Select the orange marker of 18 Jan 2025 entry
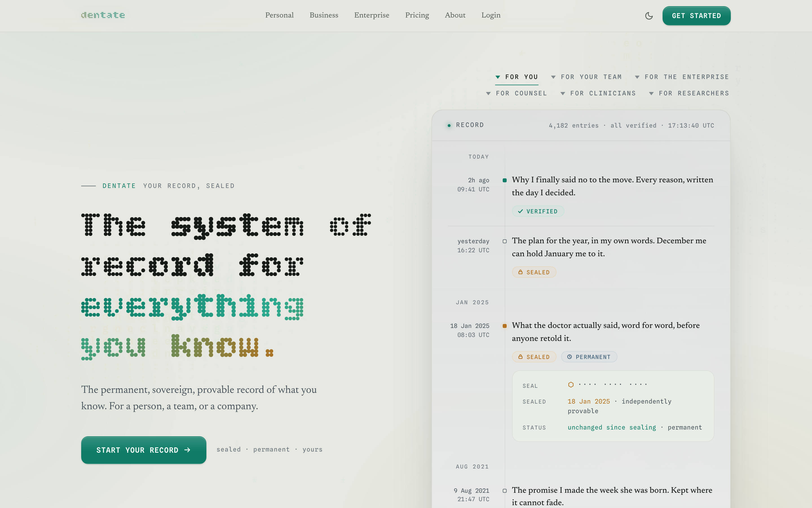Screen dimensions: 812x508 click(x=505, y=326)
